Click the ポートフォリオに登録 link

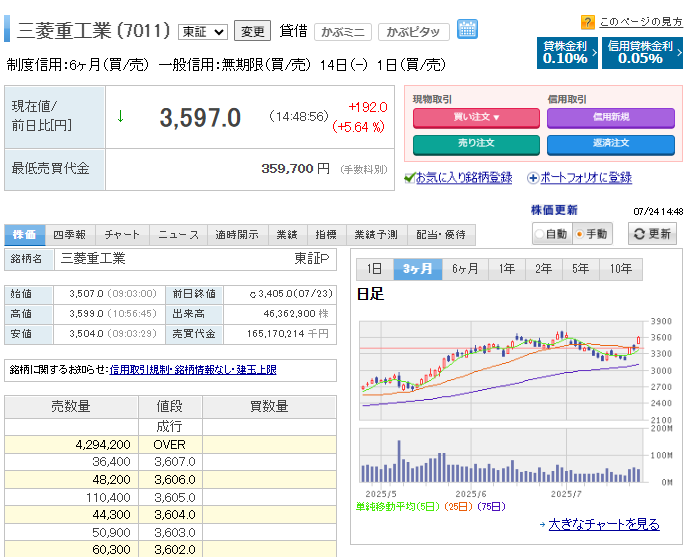click(x=586, y=178)
